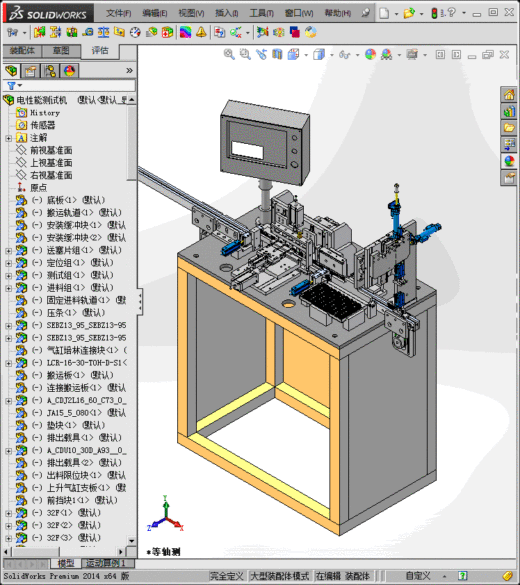Viewport: 520px width, 585px height.
Task: Open Appearances color ball in task pane
Action: (x=509, y=161)
